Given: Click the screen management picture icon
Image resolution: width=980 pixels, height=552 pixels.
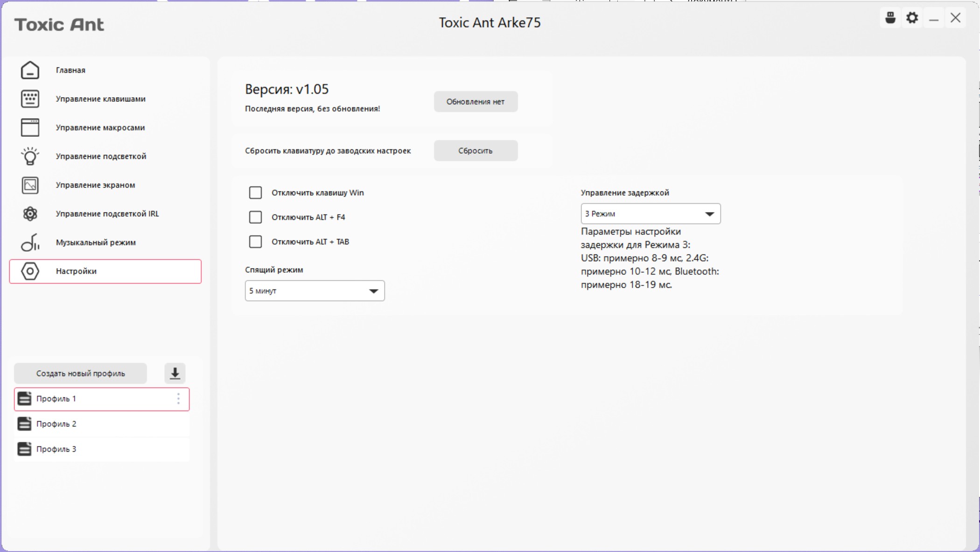Looking at the screenshot, I should click(30, 185).
